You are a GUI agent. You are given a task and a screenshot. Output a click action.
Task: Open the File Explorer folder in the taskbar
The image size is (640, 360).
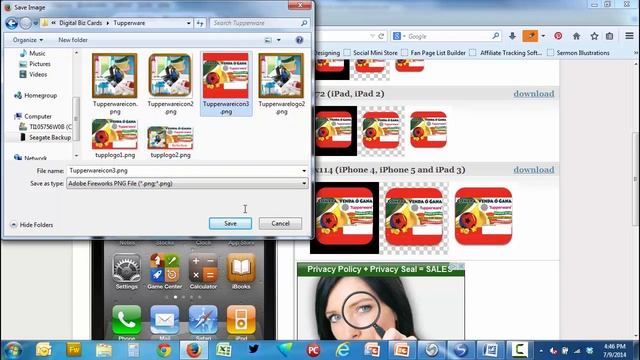click(104, 350)
